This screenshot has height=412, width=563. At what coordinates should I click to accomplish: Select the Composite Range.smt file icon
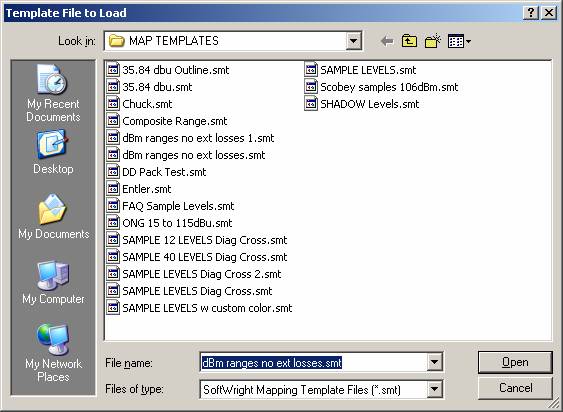click(x=113, y=121)
